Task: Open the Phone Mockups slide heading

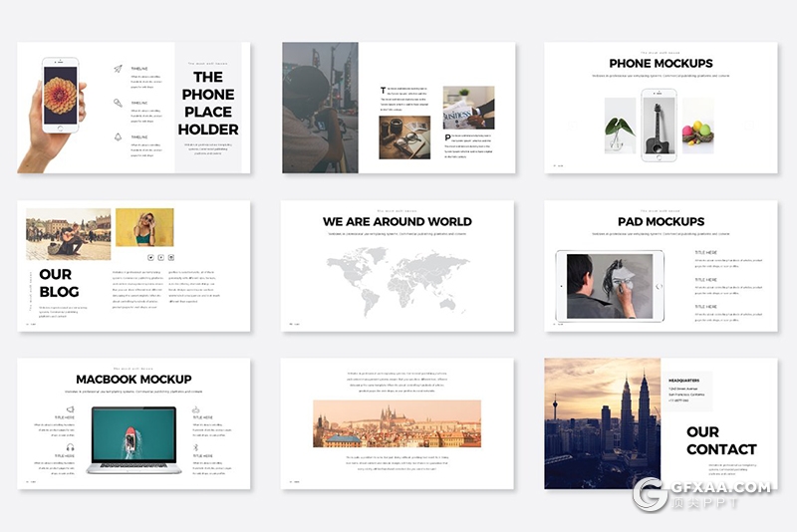Action: [x=661, y=64]
